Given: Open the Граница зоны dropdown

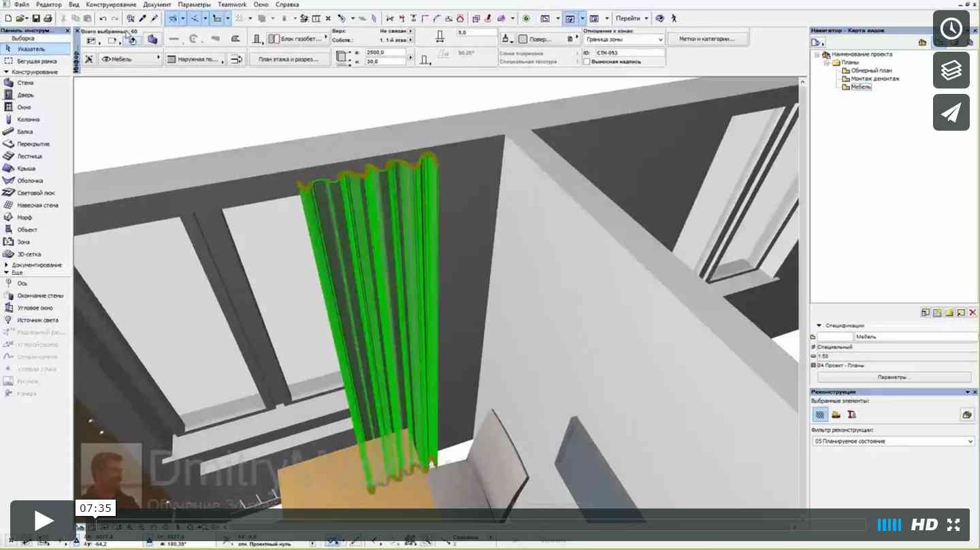Looking at the screenshot, I should 623,39.
